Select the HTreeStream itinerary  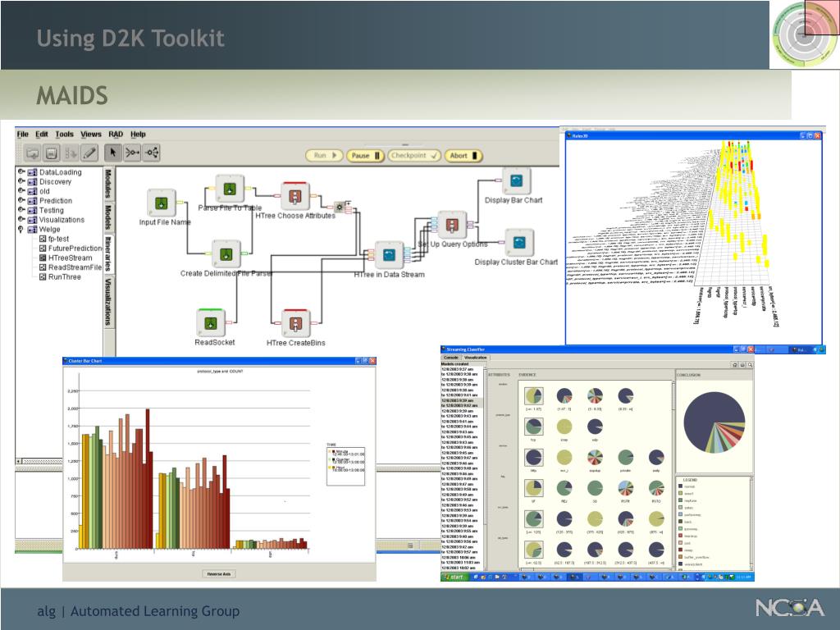point(66,258)
